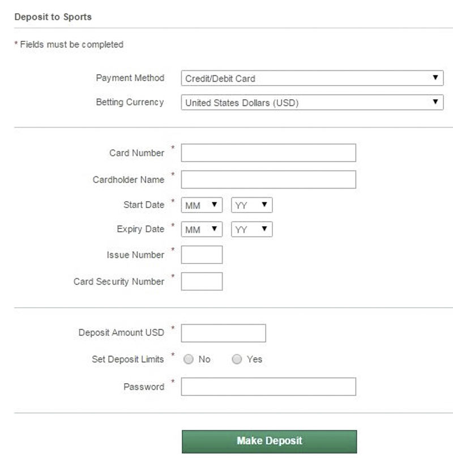Screen dimensions: 453x476
Task: Click the Deposit Amount USD field
Action: [x=223, y=333]
